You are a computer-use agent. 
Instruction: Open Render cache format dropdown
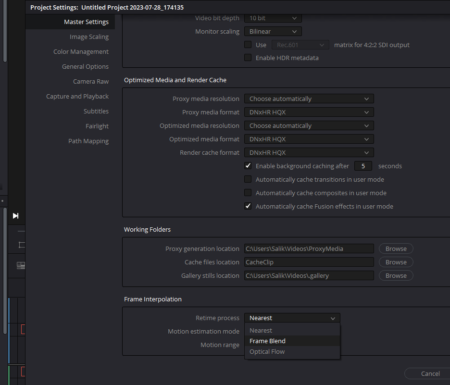tap(309, 153)
